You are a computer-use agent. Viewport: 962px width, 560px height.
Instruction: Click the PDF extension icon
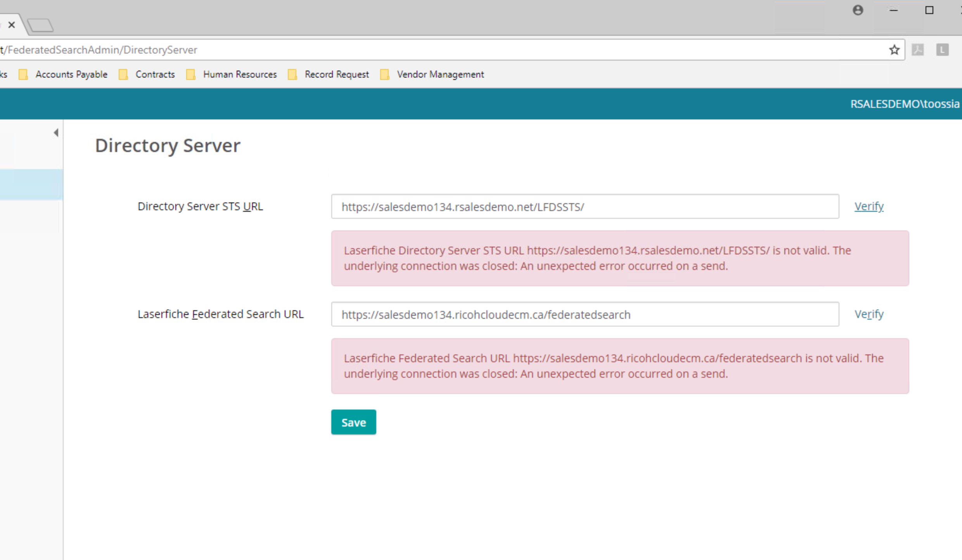(918, 50)
